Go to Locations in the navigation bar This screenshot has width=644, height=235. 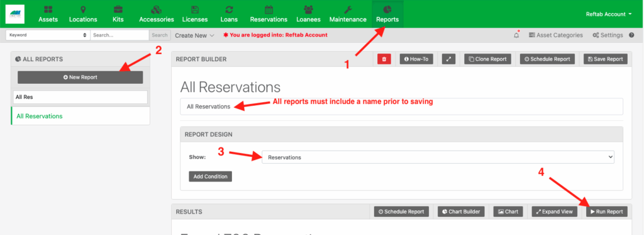(x=83, y=14)
